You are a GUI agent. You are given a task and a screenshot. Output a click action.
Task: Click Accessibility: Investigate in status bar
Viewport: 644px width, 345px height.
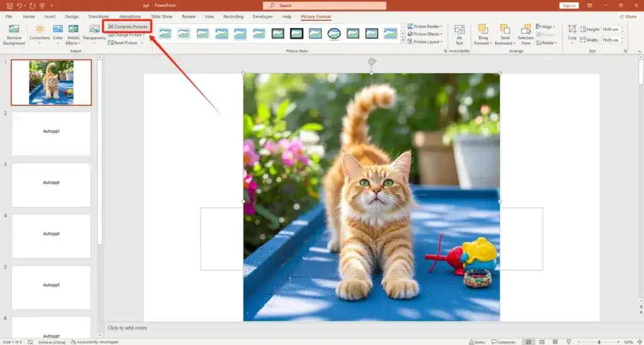pyautogui.click(x=94, y=342)
